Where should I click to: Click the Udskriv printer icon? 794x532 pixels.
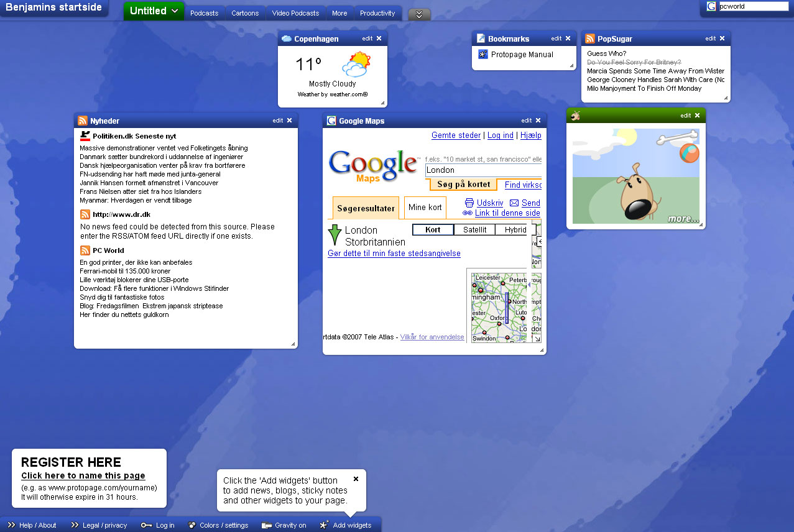(x=469, y=203)
